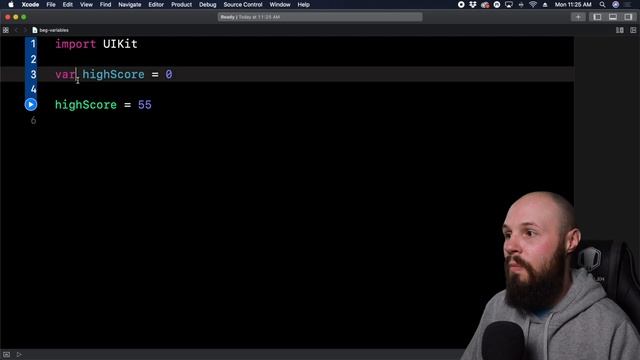Open the View menu
This screenshot has height=360, width=640.
(x=86, y=4)
